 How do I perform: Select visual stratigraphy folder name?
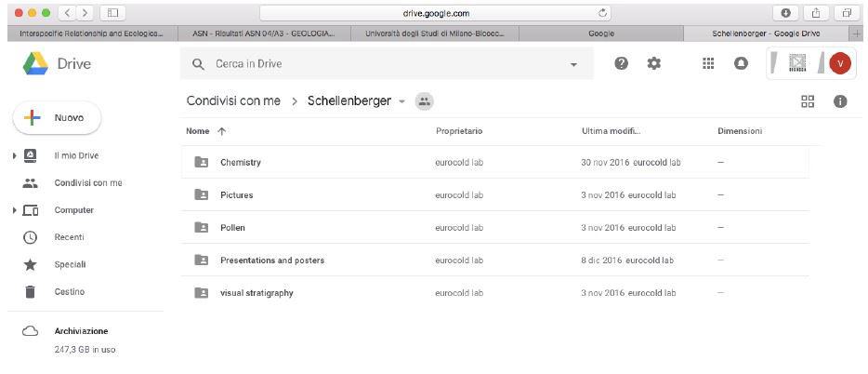pos(256,293)
